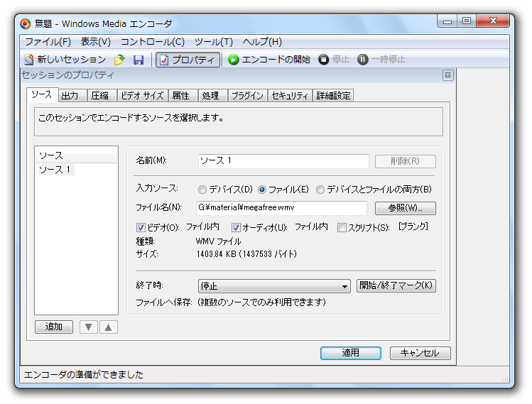Open the ファイル(F) menu
This screenshot has width=532, height=404.
coord(48,42)
